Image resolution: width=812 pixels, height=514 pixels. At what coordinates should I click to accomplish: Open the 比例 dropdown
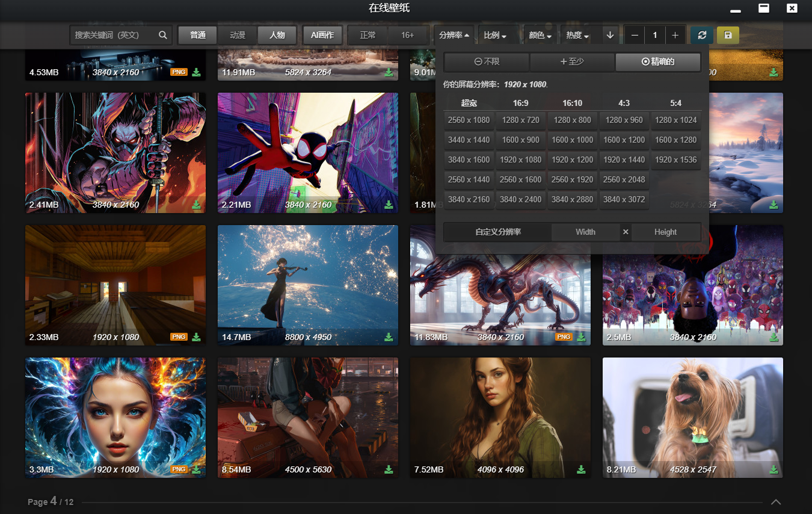pyautogui.click(x=495, y=36)
